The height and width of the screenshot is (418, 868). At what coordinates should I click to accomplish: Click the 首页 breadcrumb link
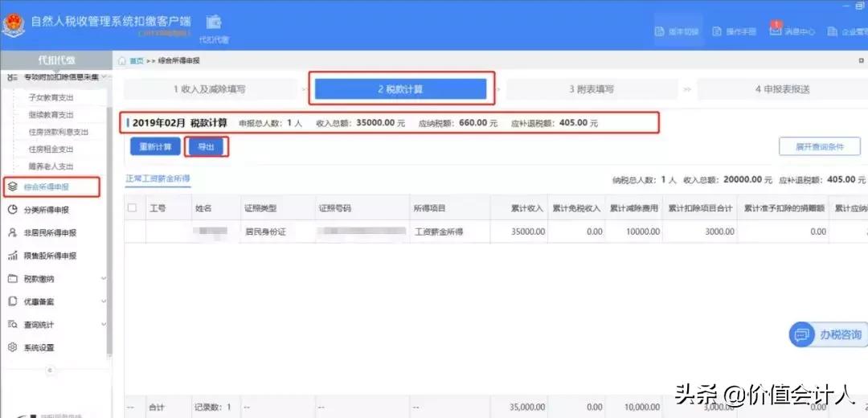[137, 60]
